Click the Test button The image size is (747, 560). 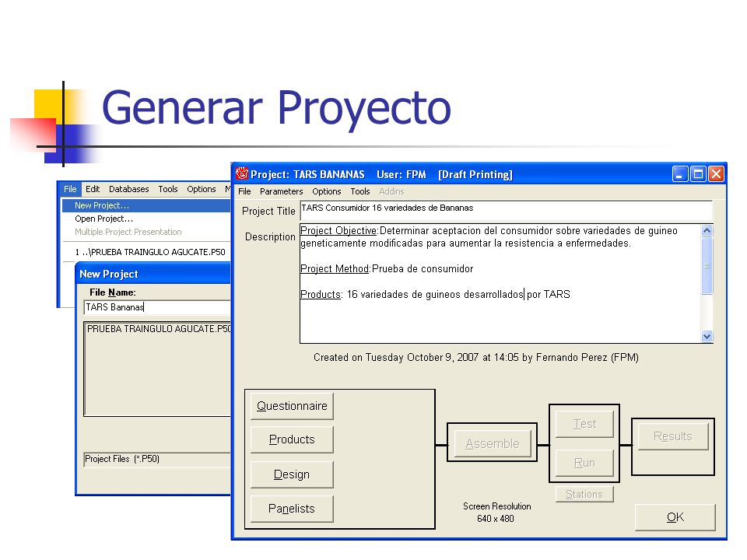pos(584,424)
